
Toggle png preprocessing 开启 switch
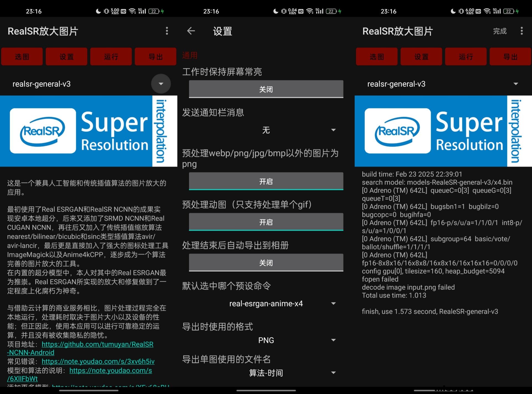click(x=266, y=181)
